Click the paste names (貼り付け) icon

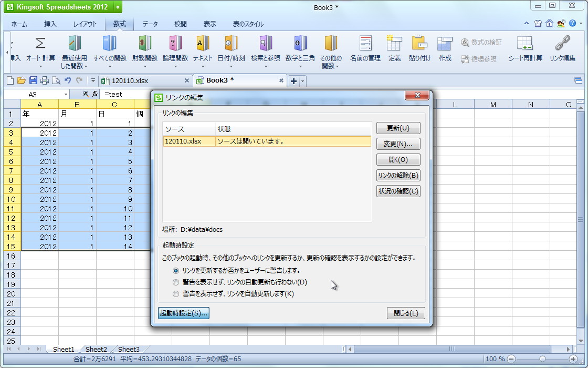tap(419, 44)
